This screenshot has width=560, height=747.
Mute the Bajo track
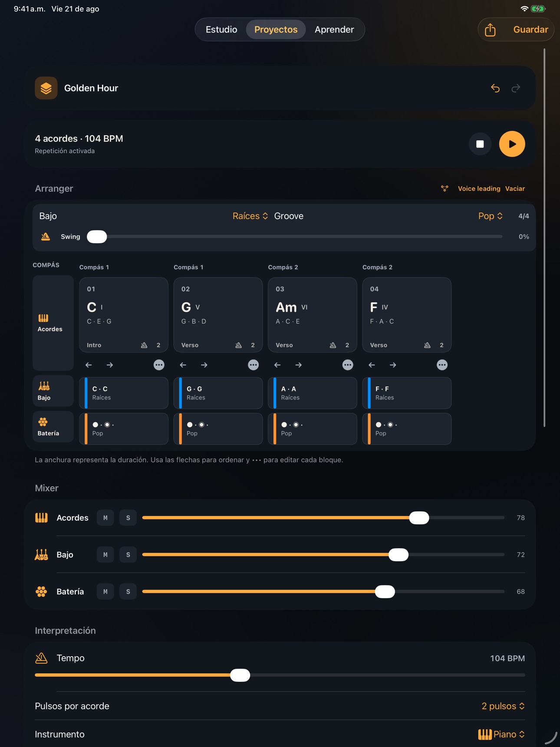click(x=105, y=555)
